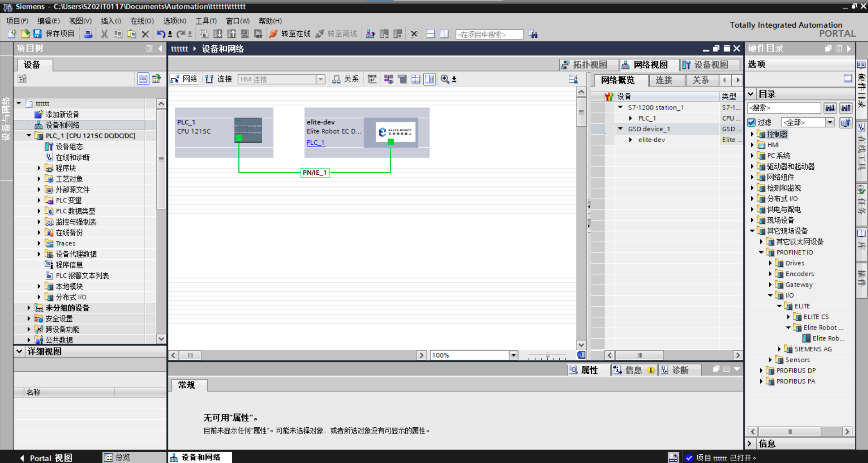Click the Go online icon
This screenshot has width=868, height=463.
(273, 34)
